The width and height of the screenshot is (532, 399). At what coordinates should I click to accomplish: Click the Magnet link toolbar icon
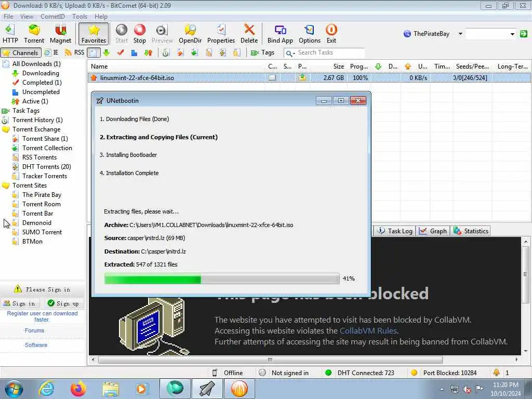(x=60, y=34)
